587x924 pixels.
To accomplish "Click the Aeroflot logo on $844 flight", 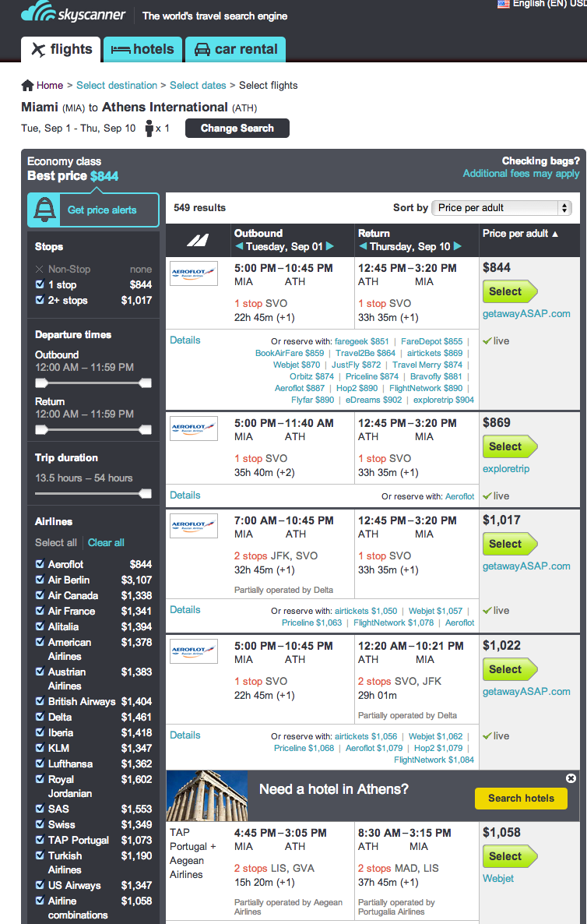I will tap(194, 273).
